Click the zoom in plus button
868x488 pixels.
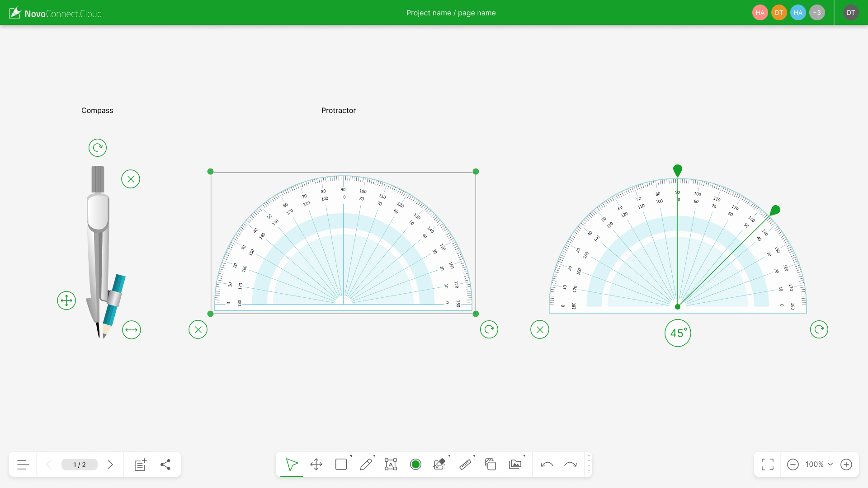coord(846,464)
